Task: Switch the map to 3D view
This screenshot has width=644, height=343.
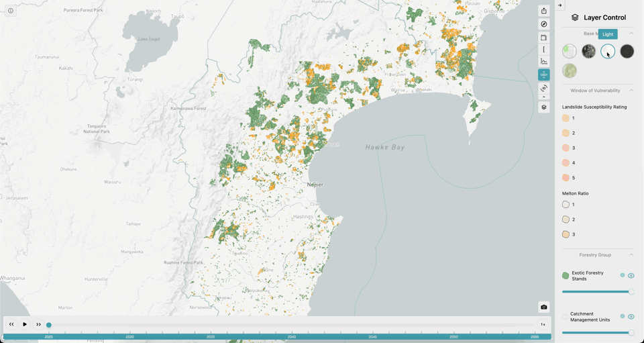Action: click(x=544, y=88)
